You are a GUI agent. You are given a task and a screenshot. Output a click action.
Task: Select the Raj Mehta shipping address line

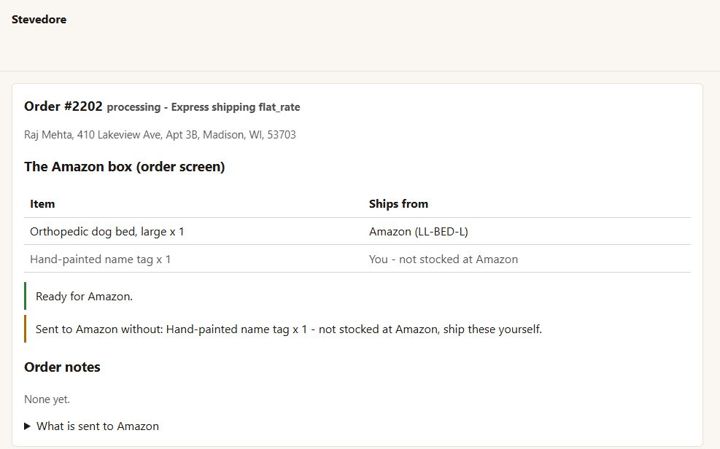[160, 135]
